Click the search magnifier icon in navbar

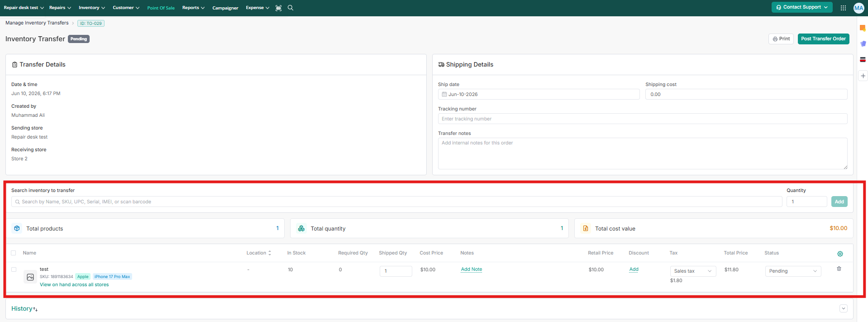point(291,8)
